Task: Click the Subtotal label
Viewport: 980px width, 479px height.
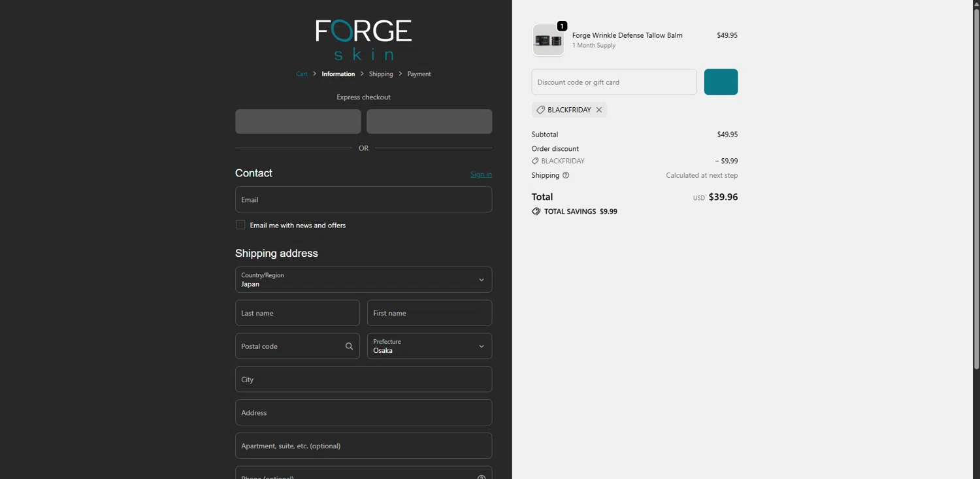Action: (545, 134)
